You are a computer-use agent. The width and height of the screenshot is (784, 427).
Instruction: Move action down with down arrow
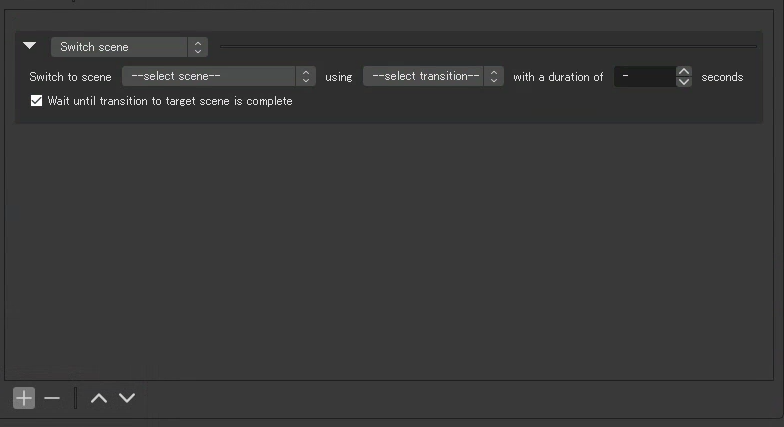pyautogui.click(x=127, y=398)
